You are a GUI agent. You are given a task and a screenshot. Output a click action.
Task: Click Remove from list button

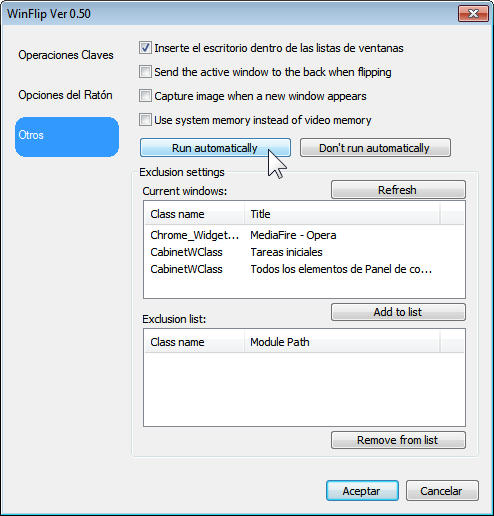point(398,440)
